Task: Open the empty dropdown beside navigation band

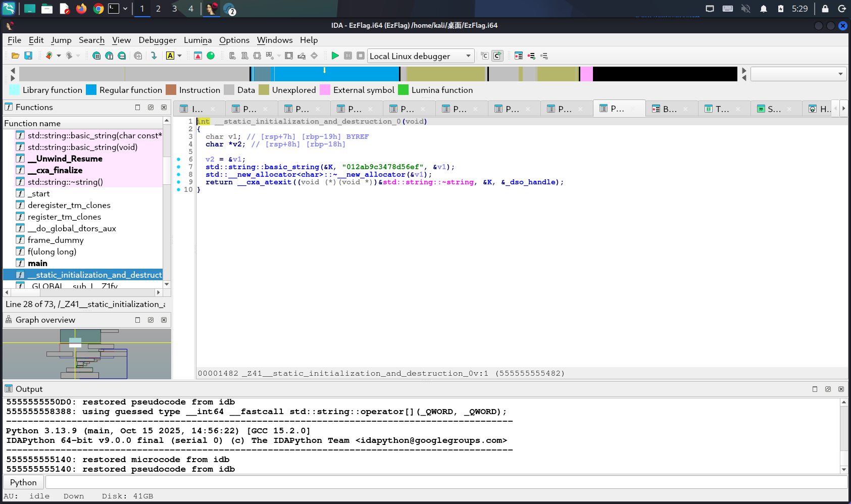Action: [x=797, y=74]
